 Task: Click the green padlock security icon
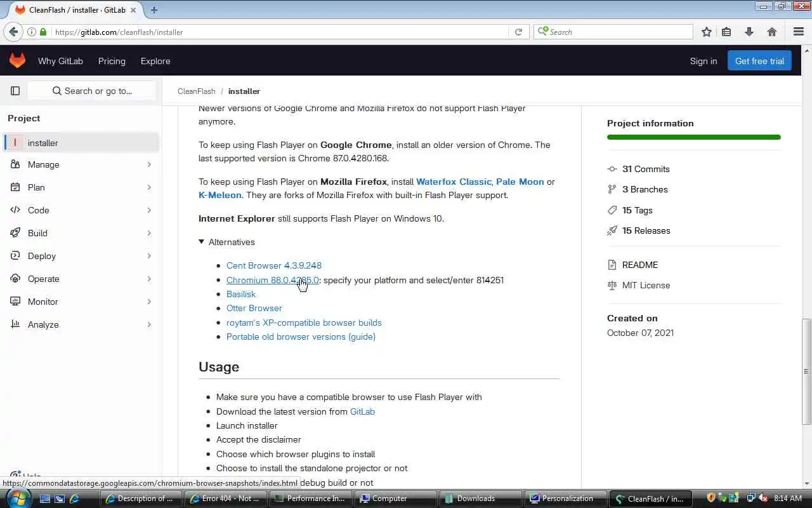click(x=43, y=32)
